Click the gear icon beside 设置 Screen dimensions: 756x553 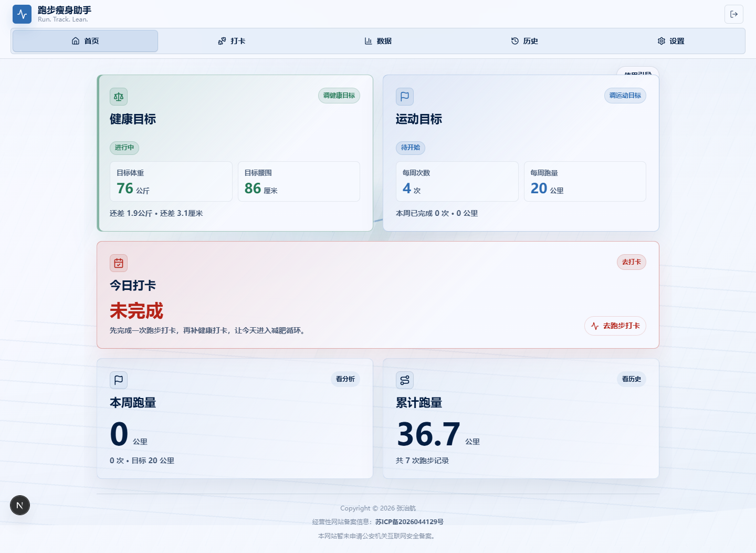[661, 41]
